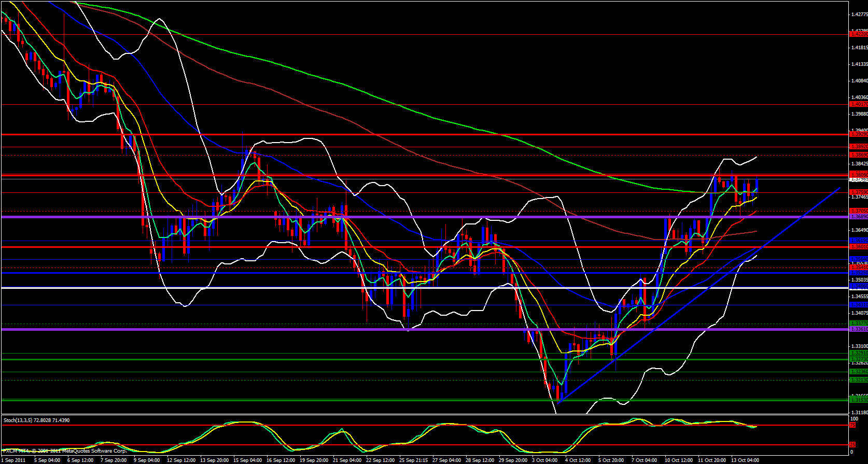Select the green 1.32130 price level tag
This screenshot has height=464, width=868.
[x=858, y=380]
